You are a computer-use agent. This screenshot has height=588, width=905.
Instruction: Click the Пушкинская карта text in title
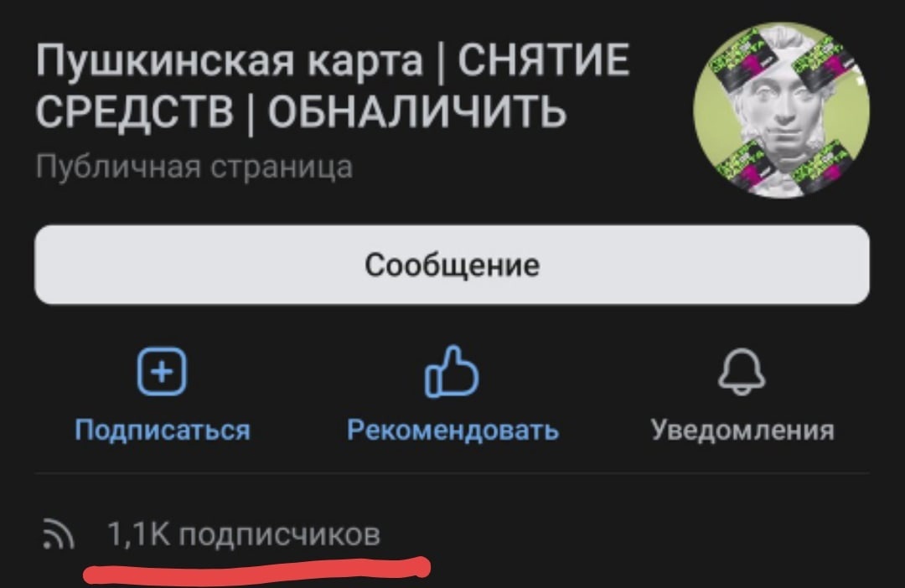coord(229,61)
